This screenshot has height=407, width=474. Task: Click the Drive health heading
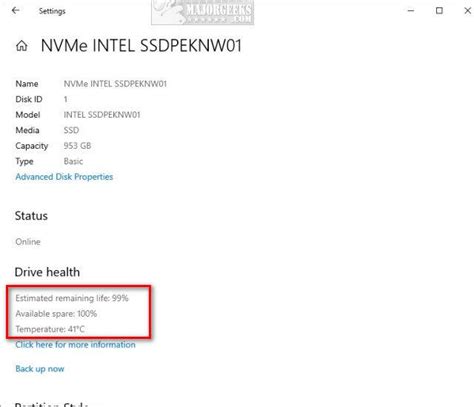47,272
